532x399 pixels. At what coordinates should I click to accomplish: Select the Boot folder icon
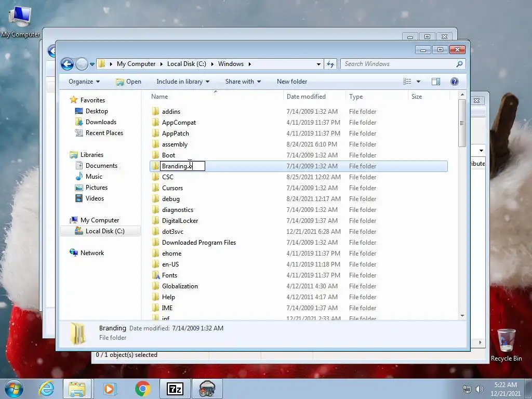(x=155, y=155)
